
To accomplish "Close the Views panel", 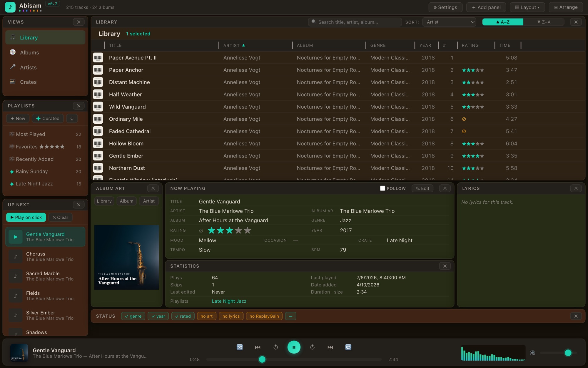I will tap(79, 22).
